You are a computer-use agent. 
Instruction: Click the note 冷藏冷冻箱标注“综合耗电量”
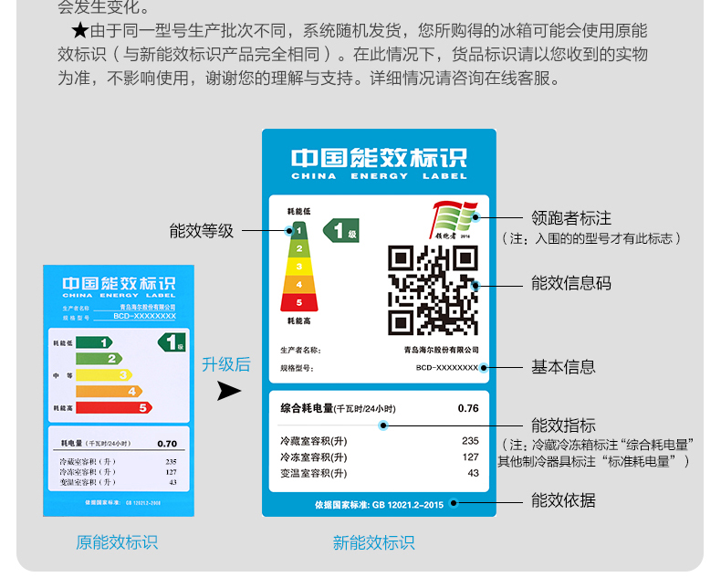coord(597,445)
